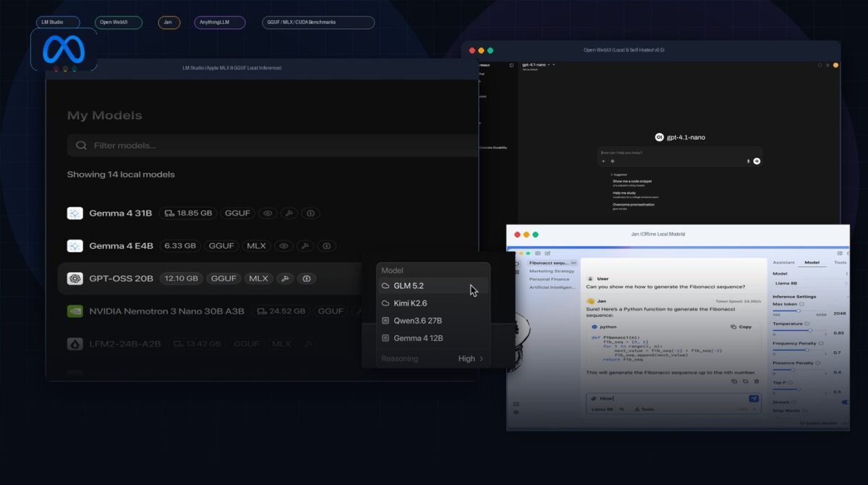Image resolution: width=868 pixels, height=485 pixels.
Task: Select GLM 5.2 in the Model menu
Action: tap(433, 286)
